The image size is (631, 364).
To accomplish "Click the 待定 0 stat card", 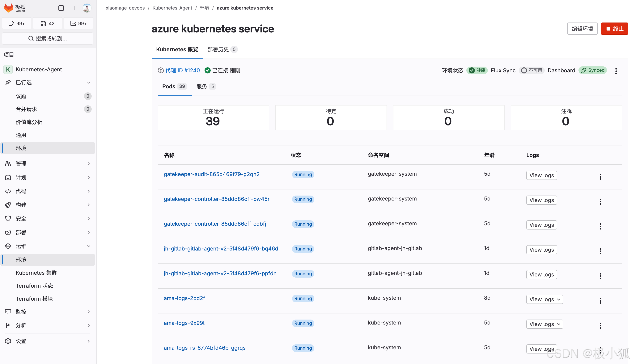I will click(331, 118).
